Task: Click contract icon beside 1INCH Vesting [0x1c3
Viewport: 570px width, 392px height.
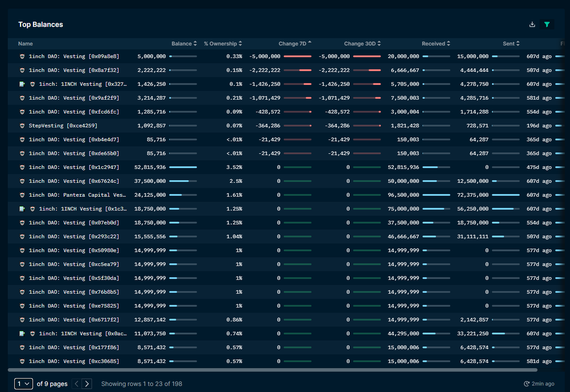Action: tap(22, 209)
